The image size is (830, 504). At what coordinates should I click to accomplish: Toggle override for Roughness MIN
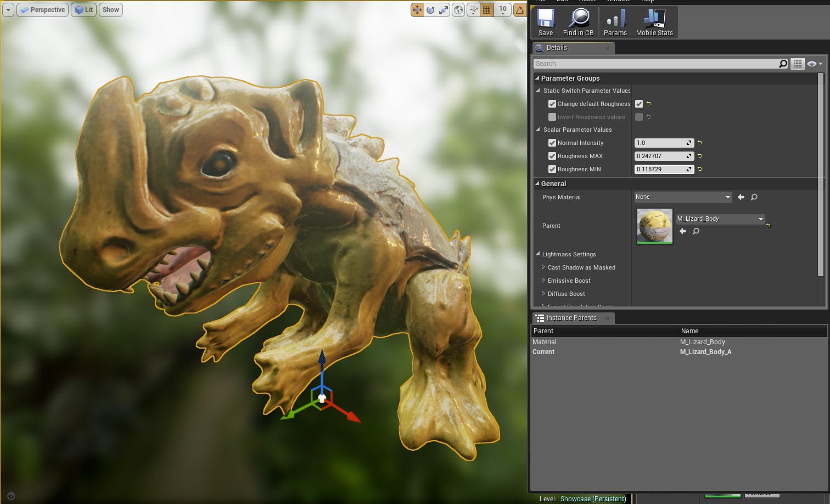(552, 169)
